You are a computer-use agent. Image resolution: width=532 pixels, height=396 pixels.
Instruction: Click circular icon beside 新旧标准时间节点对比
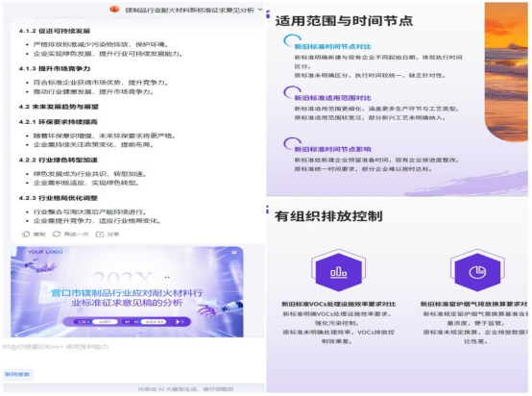pos(292,41)
